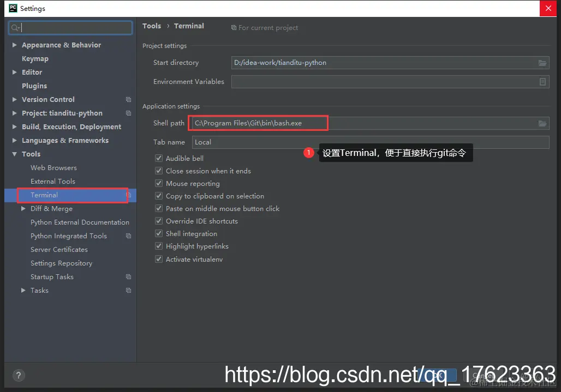
Task: Click Terminal breadcrumb in header
Action: [189, 26]
